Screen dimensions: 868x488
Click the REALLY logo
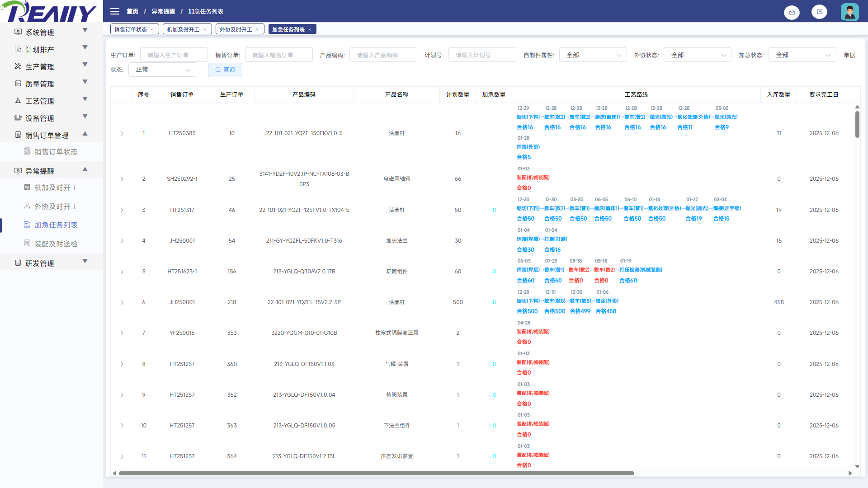[x=49, y=11]
